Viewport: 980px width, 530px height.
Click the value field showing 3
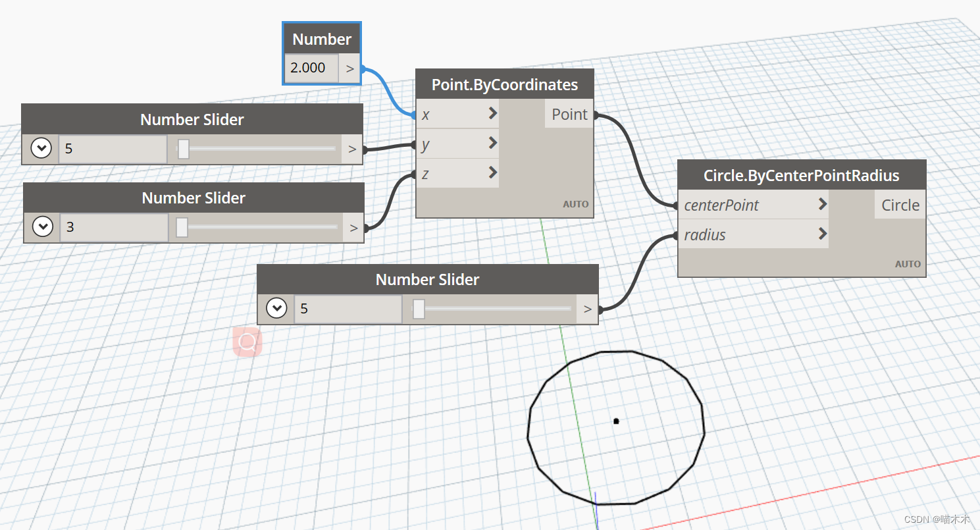(115, 227)
